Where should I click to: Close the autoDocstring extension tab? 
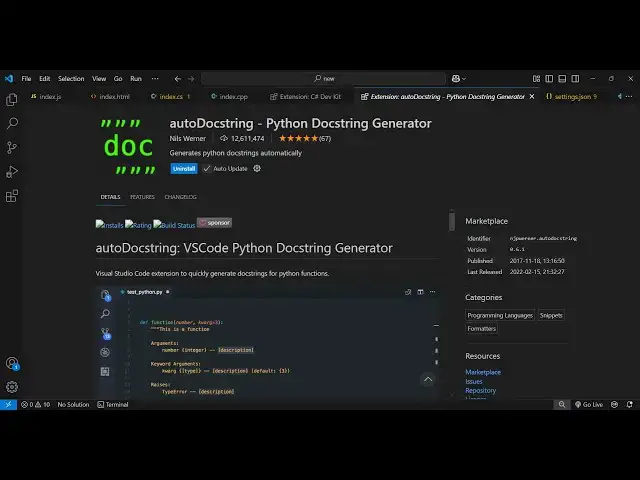point(532,97)
